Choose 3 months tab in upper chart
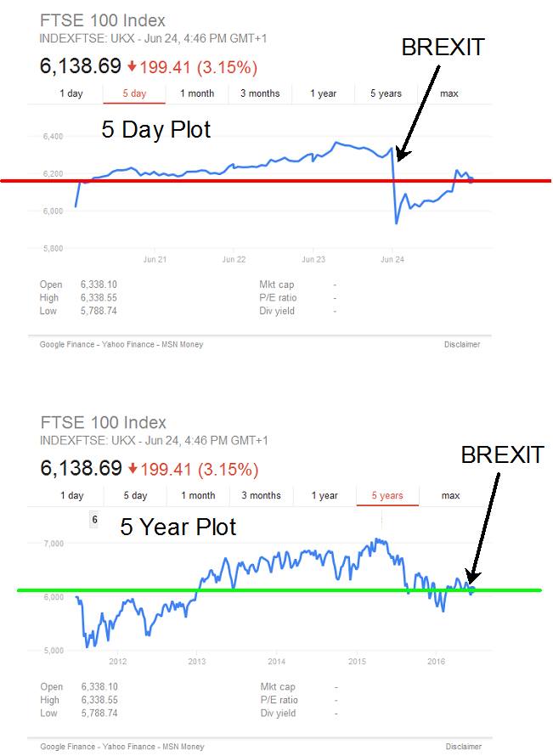Screen dimensions: 553x756 point(260,93)
